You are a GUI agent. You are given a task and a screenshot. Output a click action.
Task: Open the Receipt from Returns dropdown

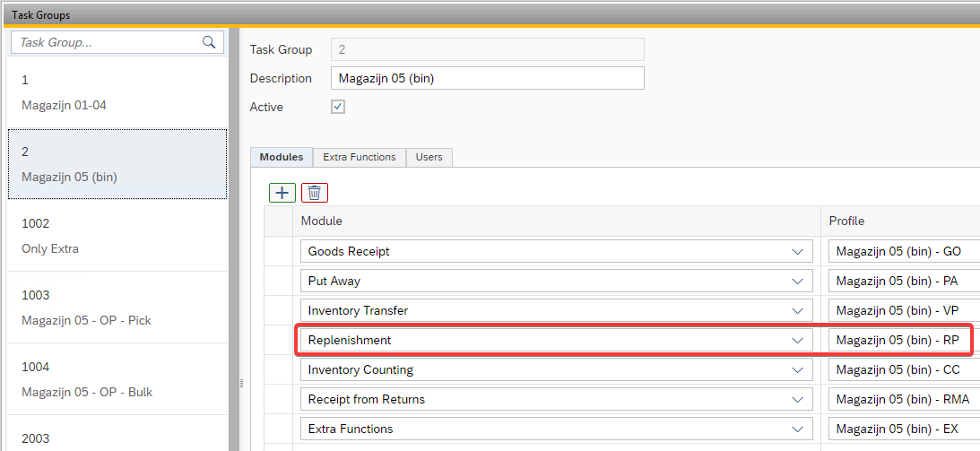[x=797, y=400]
